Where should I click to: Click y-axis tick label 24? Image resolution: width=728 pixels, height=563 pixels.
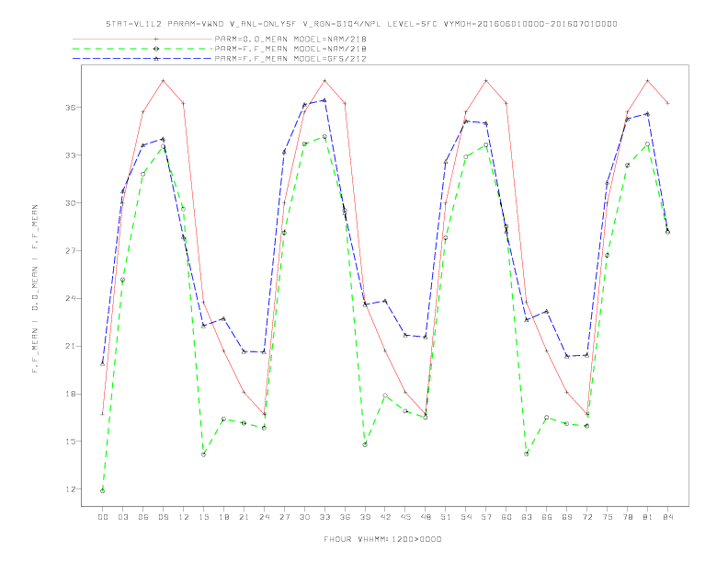tap(70, 298)
